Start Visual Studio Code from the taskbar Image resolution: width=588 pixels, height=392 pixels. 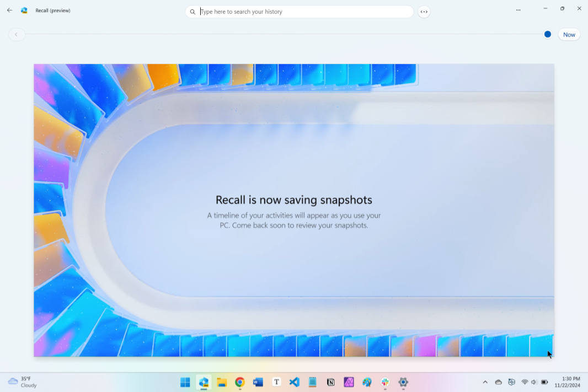[x=294, y=382]
